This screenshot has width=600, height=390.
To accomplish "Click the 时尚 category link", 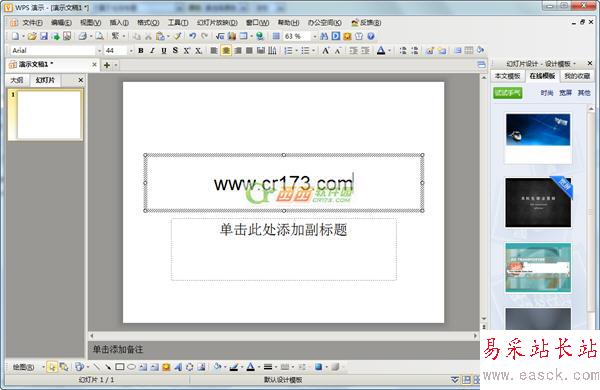I will [x=547, y=93].
